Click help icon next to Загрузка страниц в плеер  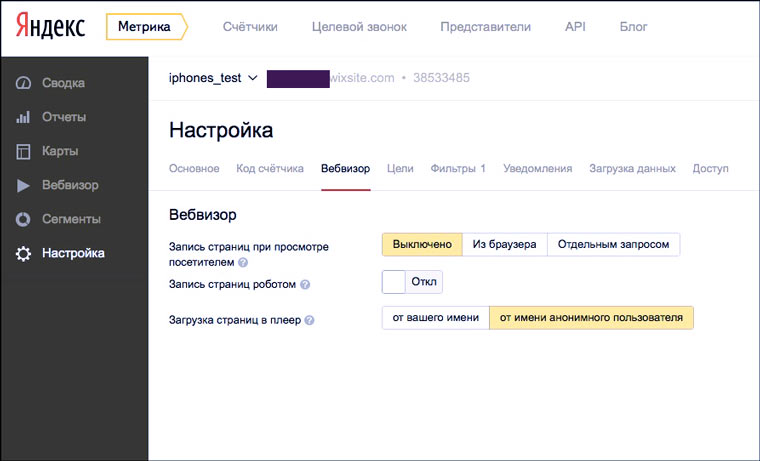pos(309,321)
